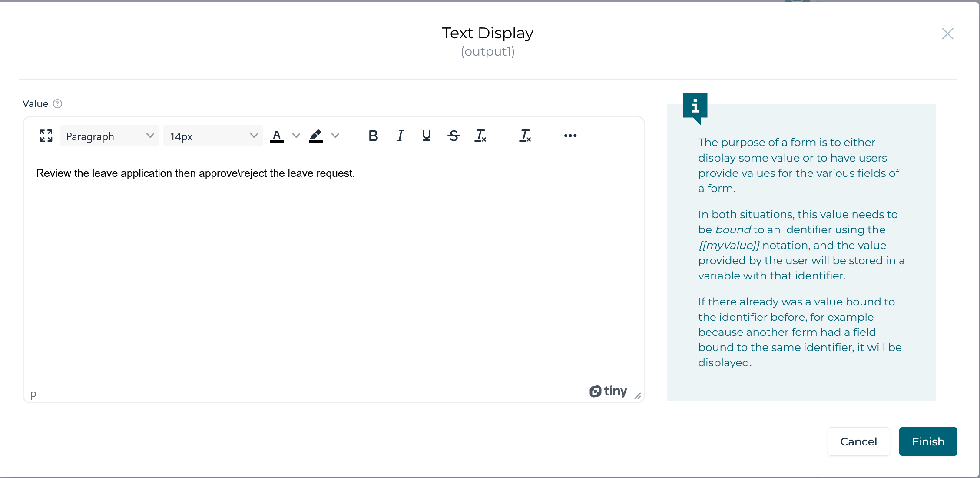Image resolution: width=980 pixels, height=478 pixels.
Task: Click the Value help question mark icon
Action: (x=57, y=104)
